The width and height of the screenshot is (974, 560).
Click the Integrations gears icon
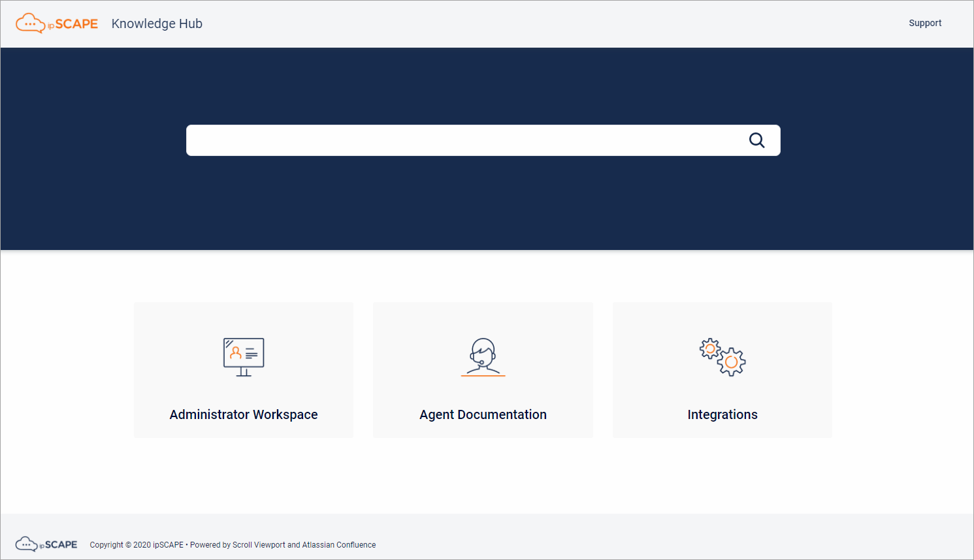(x=722, y=357)
